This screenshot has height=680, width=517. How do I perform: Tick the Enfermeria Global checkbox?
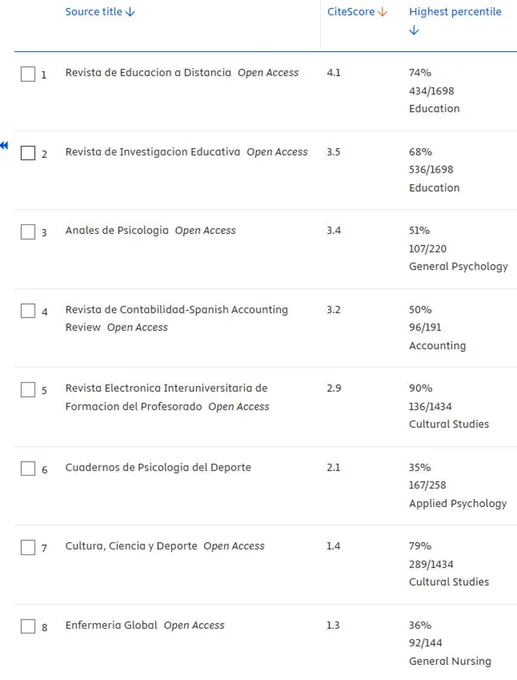(28, 627)
